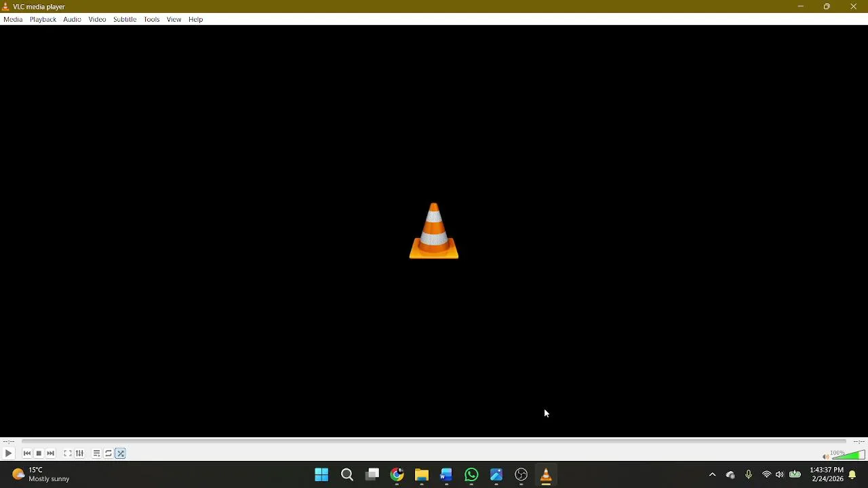Open the Tools menu
Viewport: 868px width, 488px height.
pos(151,20)
